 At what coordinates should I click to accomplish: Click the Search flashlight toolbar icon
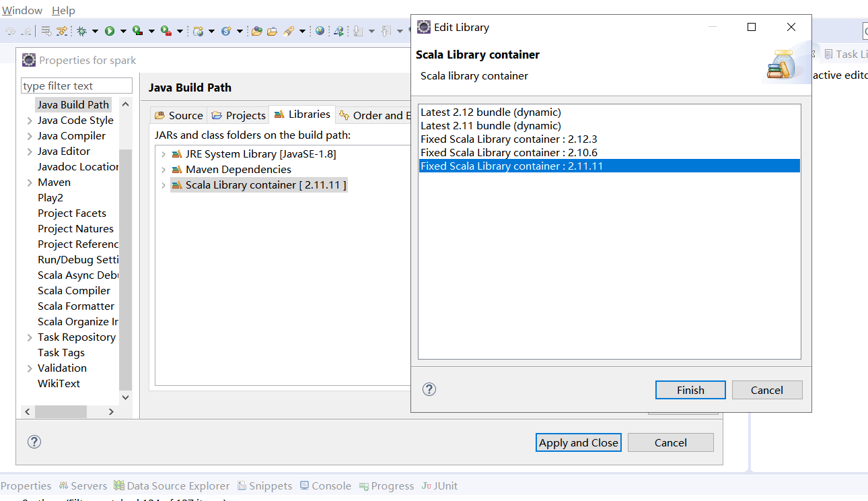[289, 31]
